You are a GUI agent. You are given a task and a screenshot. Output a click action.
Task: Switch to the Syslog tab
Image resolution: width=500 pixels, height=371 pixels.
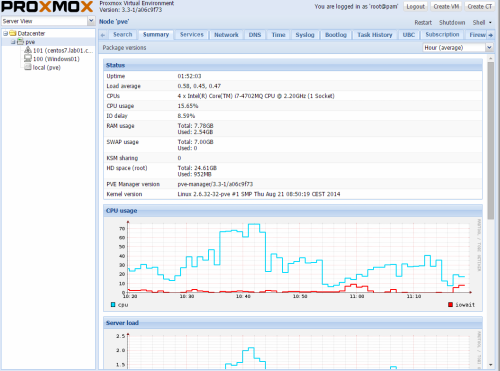click(305, 35)
